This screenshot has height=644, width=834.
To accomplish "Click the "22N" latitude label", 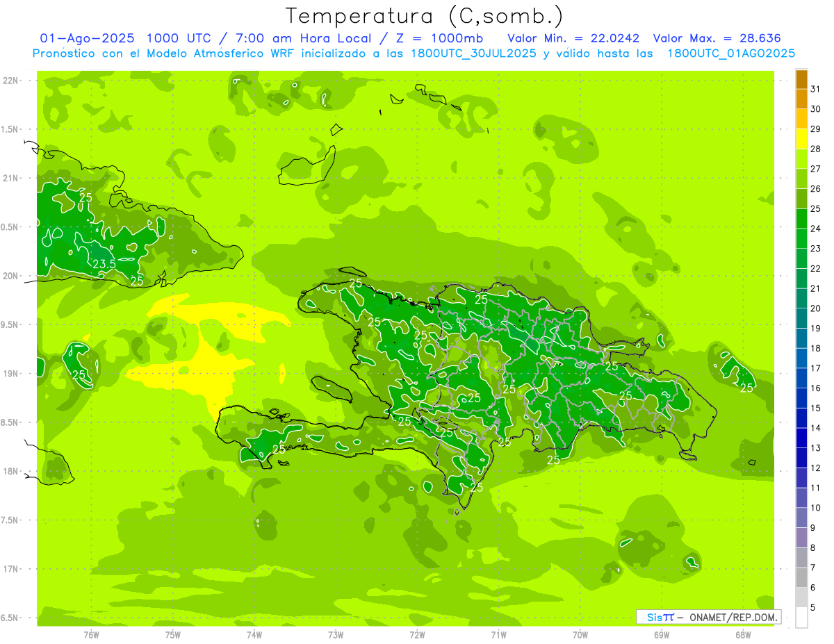I will point(10,81).
